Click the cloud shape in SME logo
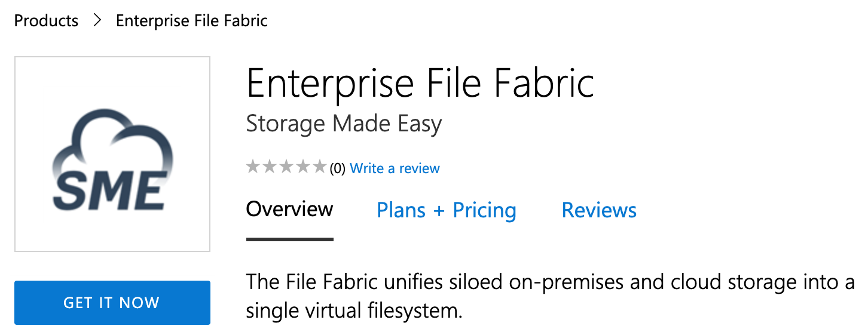868x332 pixels. pyautogui.click(x=112, y=141)
